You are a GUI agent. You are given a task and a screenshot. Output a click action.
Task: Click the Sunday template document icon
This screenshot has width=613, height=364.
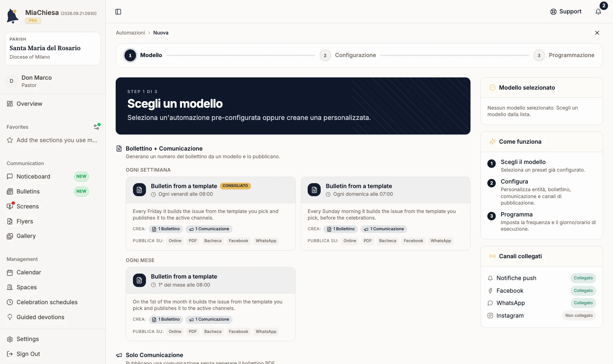(314, 190)
